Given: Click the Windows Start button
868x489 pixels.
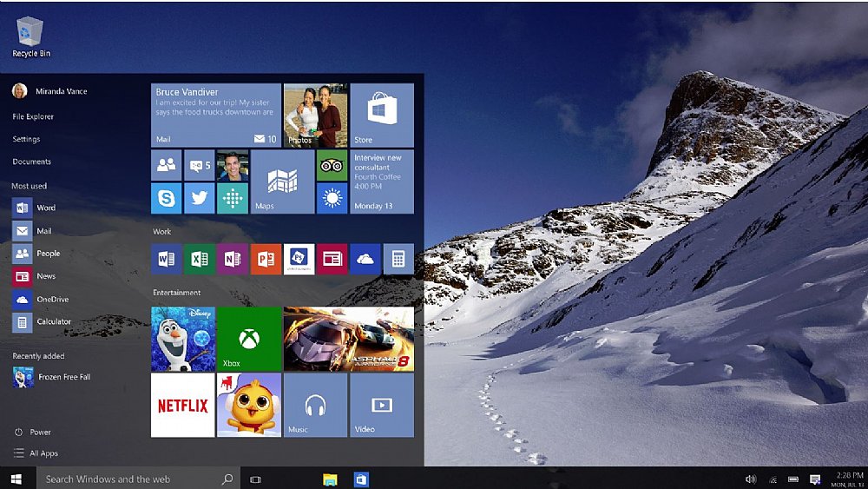Looking at the screenshot, I should [16, 479].
